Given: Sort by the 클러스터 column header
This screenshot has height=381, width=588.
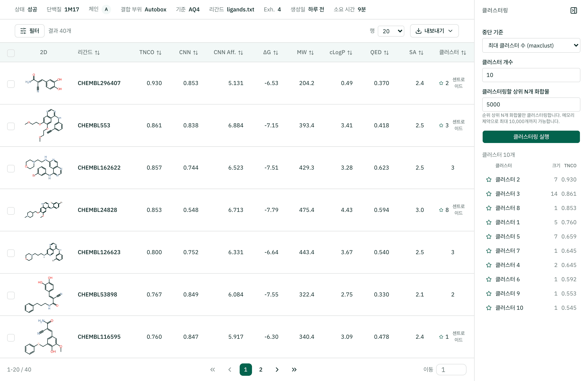Looking at the screenshot, I should (x=452, y=52).
